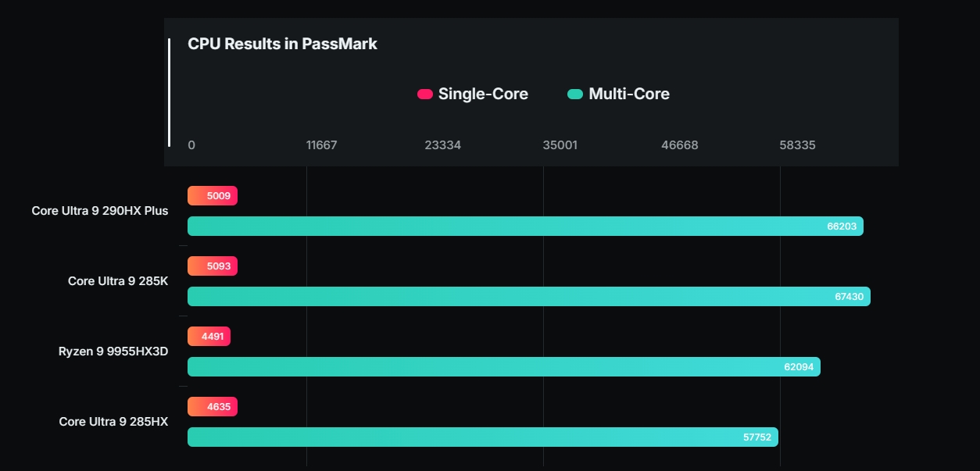Click the single-core bar labeled 5009
Viewport: 980px width, 471px height.
(213, 195)
